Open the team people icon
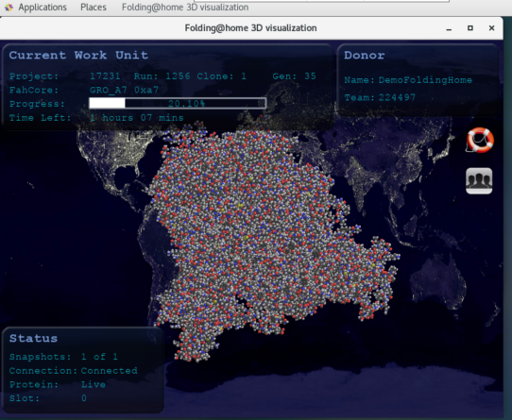Image resolution: width=512 pixels, height=420 pixels. coord(479,181)
